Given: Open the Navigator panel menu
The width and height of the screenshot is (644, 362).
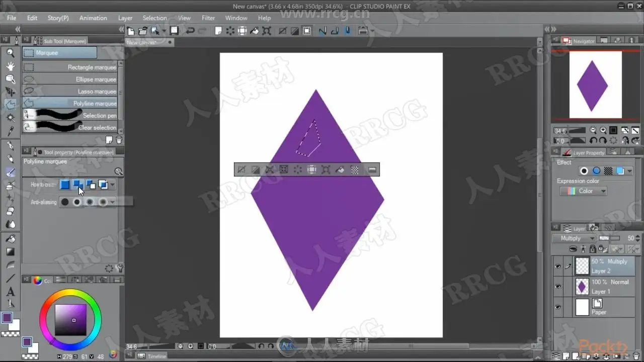Looking at the screenshot, I should (x=556, y=41).
